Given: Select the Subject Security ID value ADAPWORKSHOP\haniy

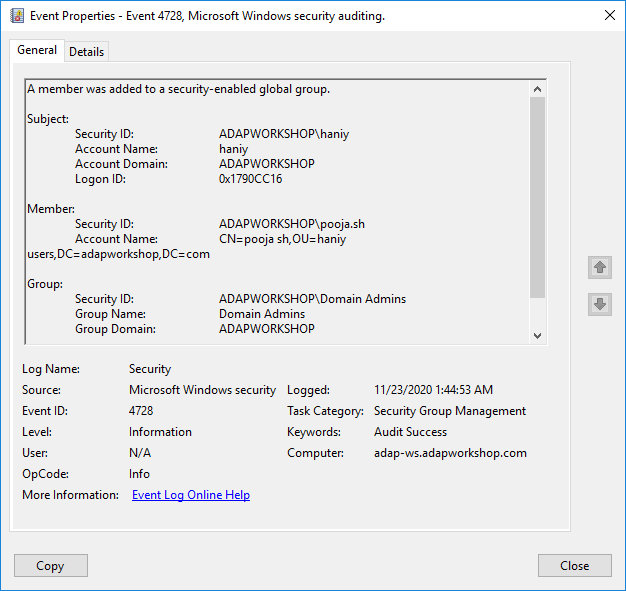Looking at the screenshot, I should (284, 134).
